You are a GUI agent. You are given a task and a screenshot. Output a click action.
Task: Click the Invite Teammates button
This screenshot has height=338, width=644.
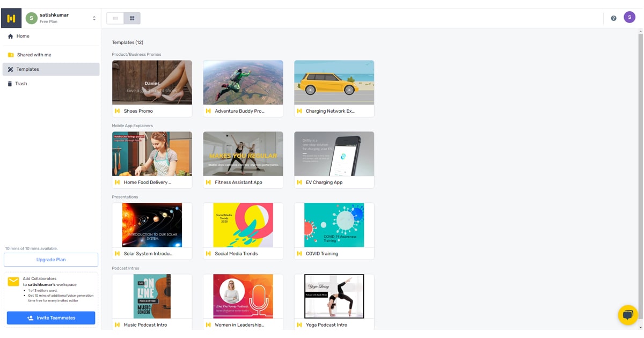[x=51, y=318]
